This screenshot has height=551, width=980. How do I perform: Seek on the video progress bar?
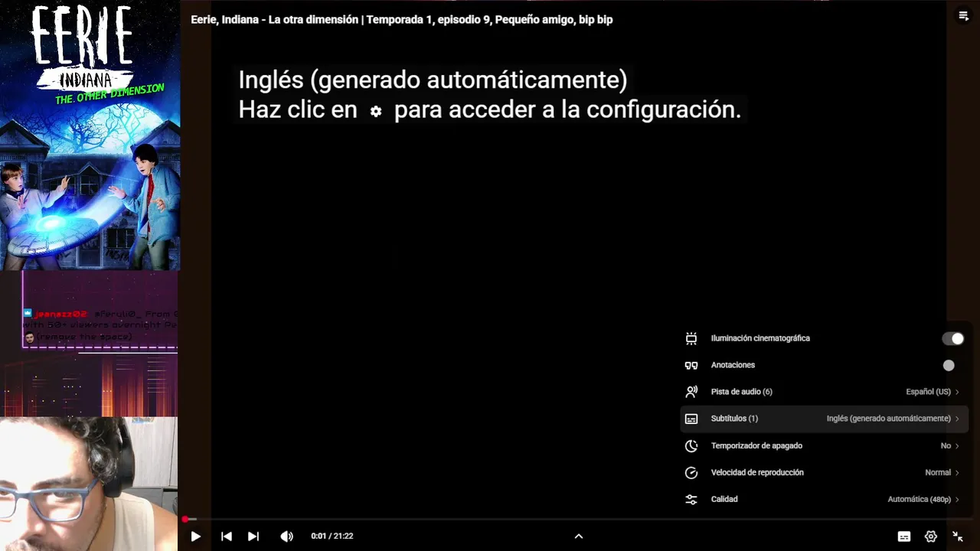point(579,520)
